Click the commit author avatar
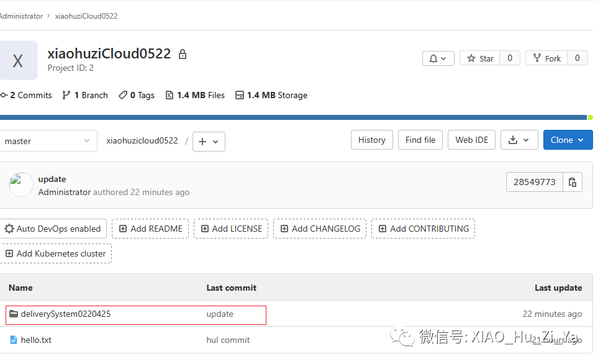Image resolution: width=598 pixels, height=364 pixels. (x=21, y=184)
